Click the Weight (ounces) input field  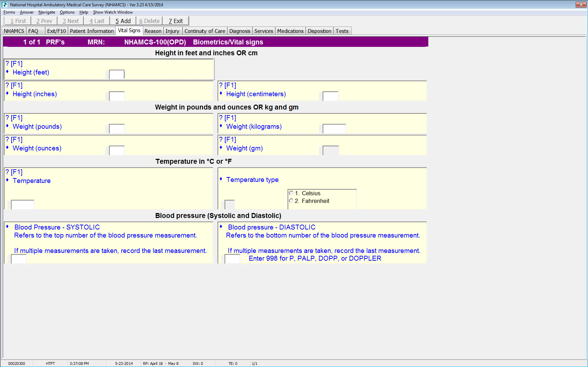117,150
